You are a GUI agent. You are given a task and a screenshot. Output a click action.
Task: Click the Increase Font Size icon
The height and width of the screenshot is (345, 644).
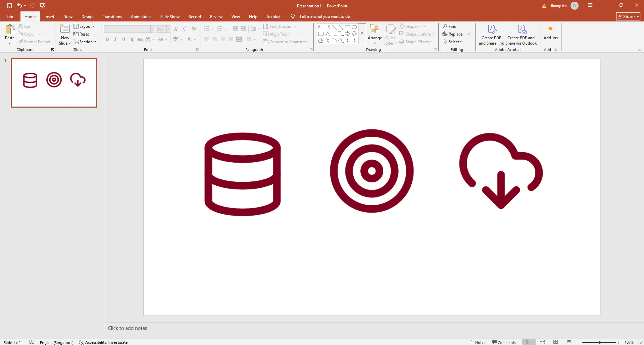[176, 29]
